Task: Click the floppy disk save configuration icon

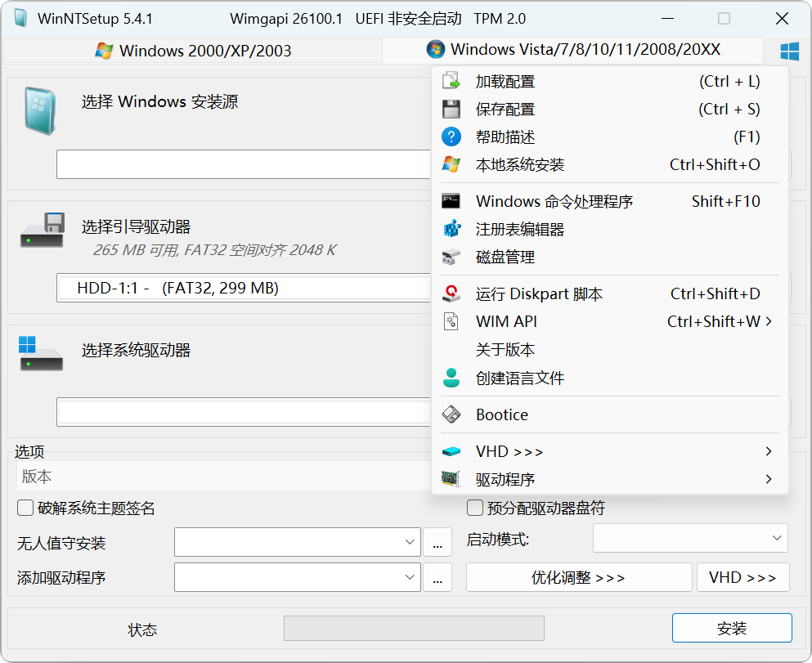Action: (x=451, y=110)
